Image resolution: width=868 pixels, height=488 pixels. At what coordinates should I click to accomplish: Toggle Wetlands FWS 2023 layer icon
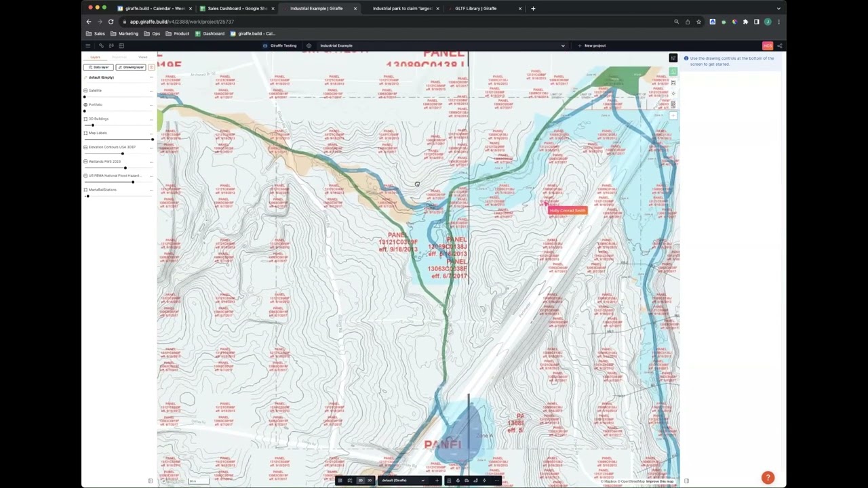point(85,161)
